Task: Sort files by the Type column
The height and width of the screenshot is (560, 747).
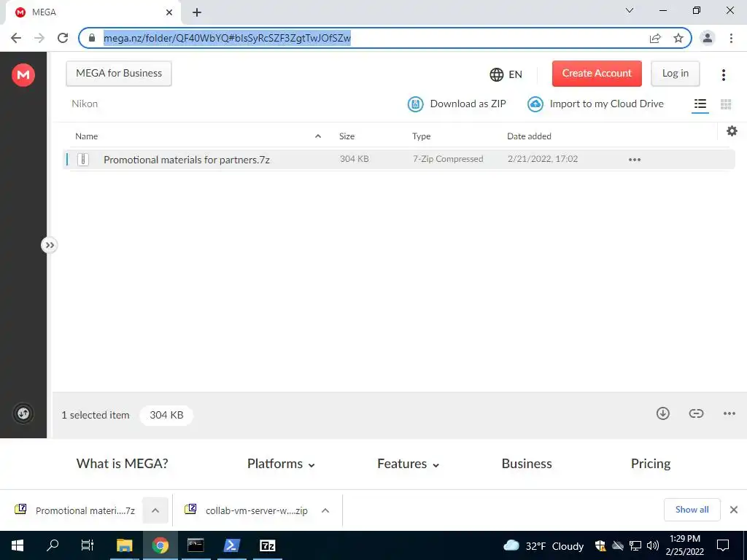Action: [421, 136]
